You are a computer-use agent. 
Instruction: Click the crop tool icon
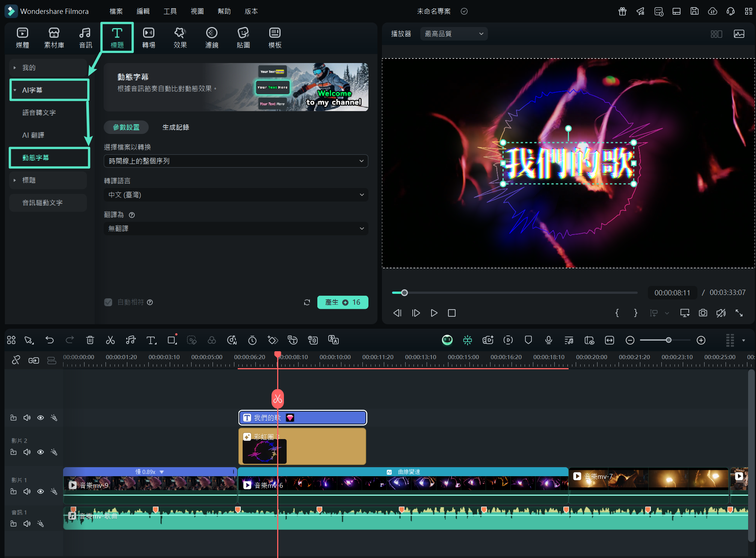172,340
